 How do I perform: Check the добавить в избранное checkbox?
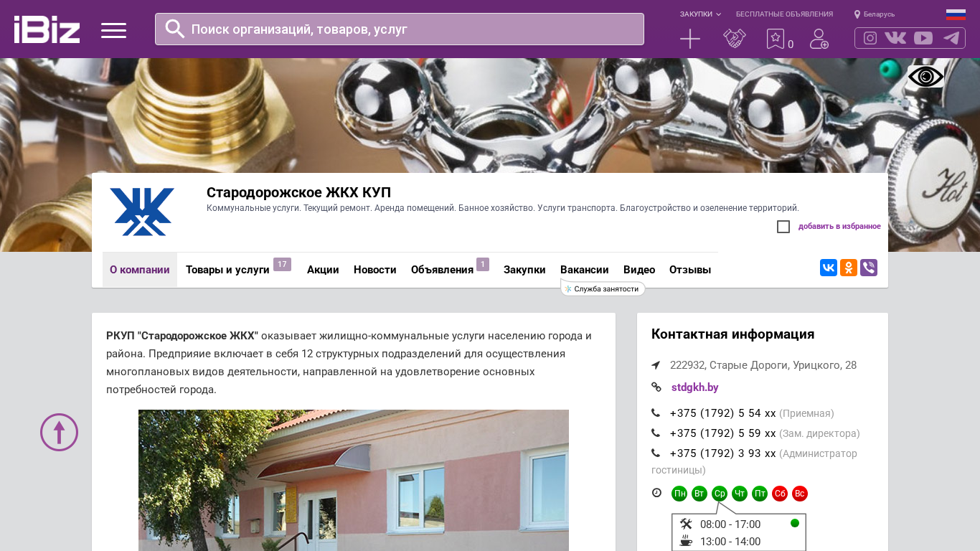point(783,227)
